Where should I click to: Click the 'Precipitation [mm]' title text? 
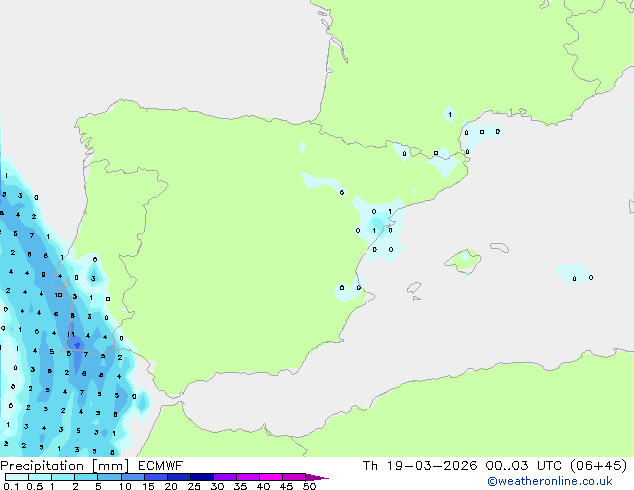pyautogui.click(x=64, y=466)
